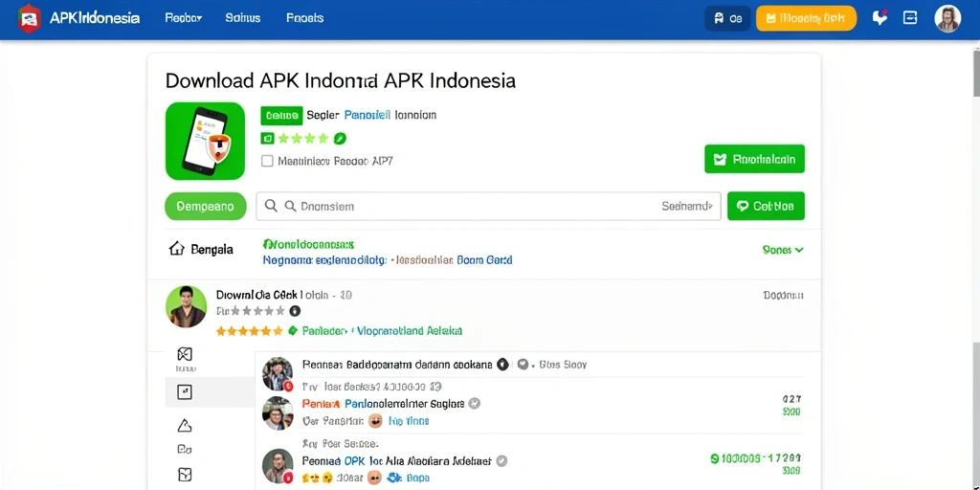Click the orange star rating row
980x490 pixels.
pos(250,330)
